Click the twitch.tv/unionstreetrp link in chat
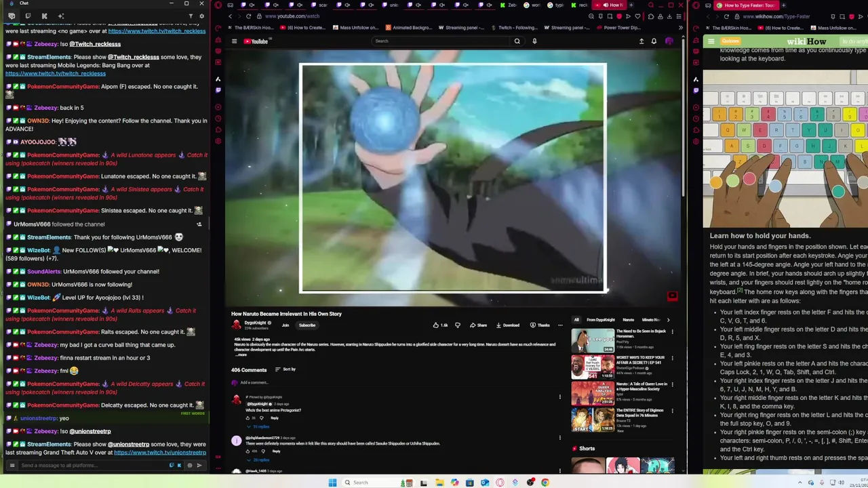 160,453
